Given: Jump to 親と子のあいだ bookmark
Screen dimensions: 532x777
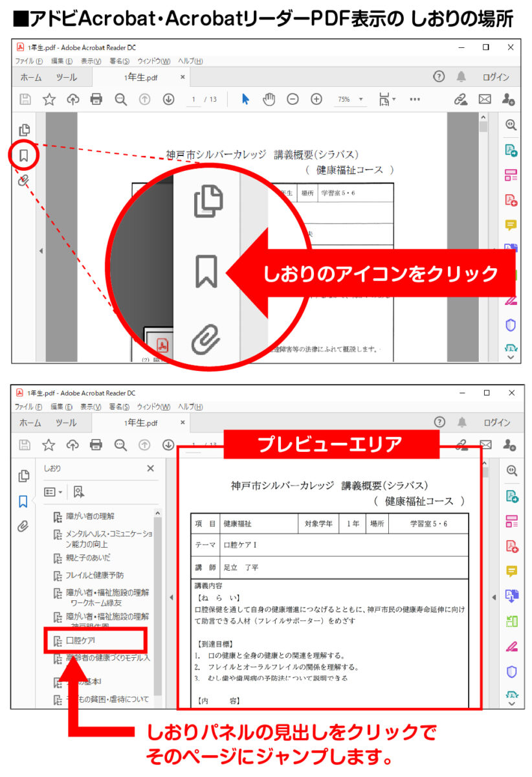Looking at the screenshot, I should pos(88,557).
